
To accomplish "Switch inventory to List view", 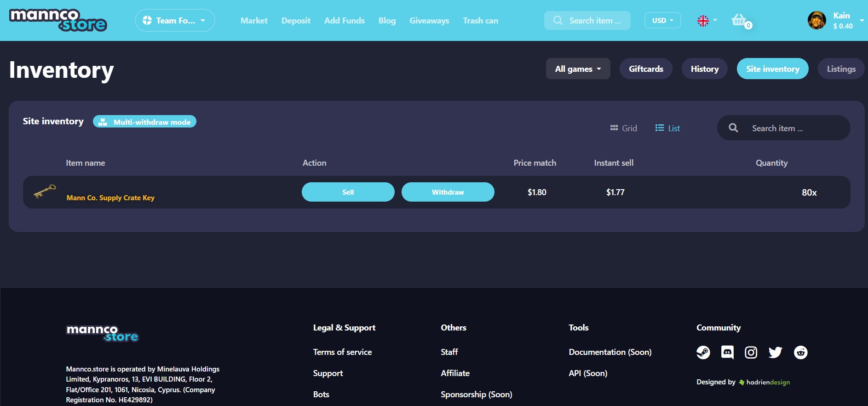I will tap(668, 128).
